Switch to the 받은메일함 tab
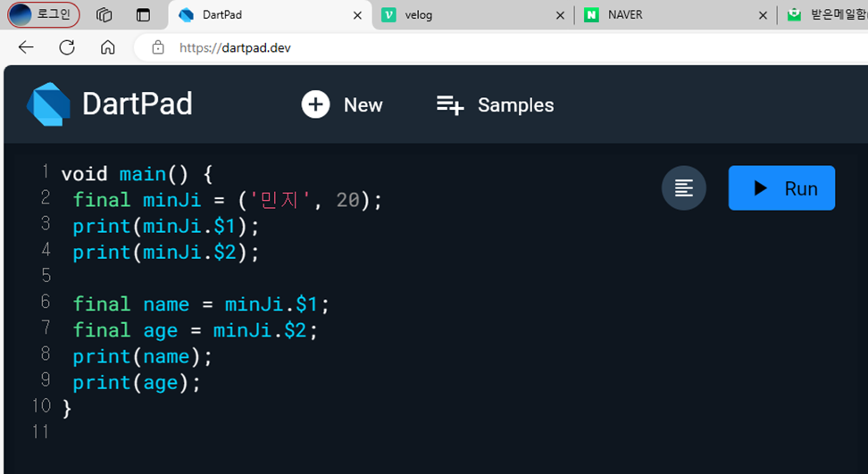Screen dimensions: 868x474 tap(824, 15)
